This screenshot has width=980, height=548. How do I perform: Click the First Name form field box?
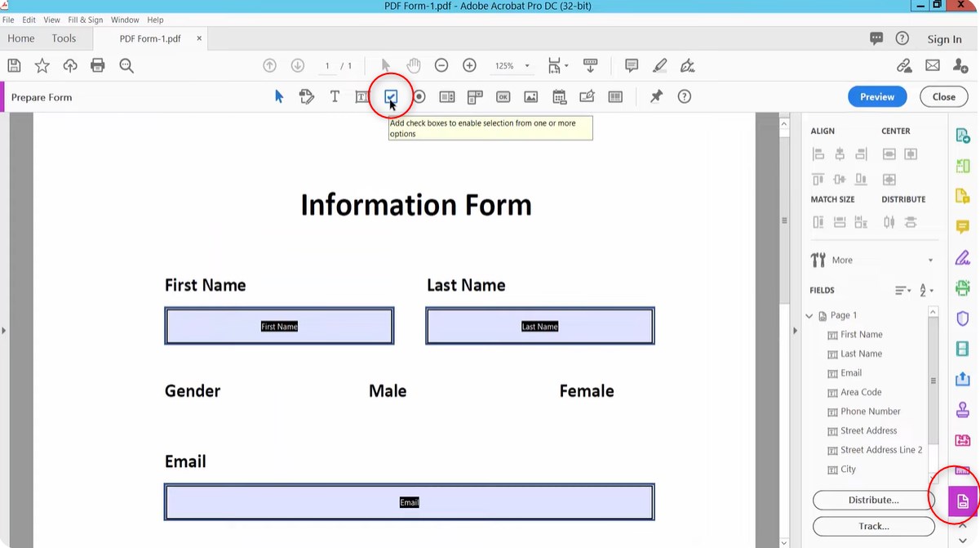pyautogui.click(x=279, y=326)
